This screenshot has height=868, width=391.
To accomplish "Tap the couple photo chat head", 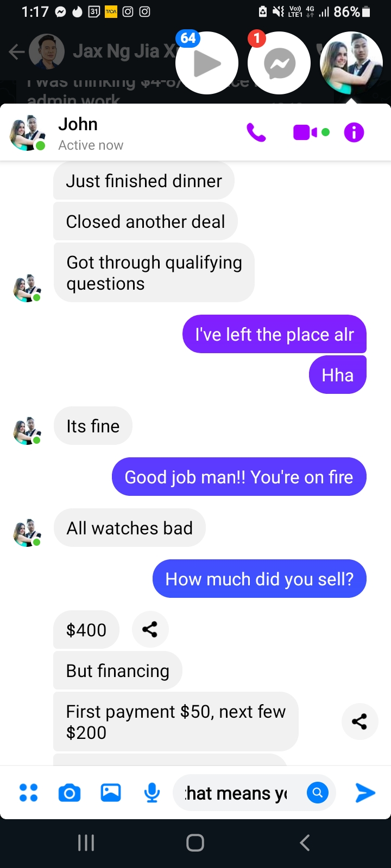I will tap(351, 63).
